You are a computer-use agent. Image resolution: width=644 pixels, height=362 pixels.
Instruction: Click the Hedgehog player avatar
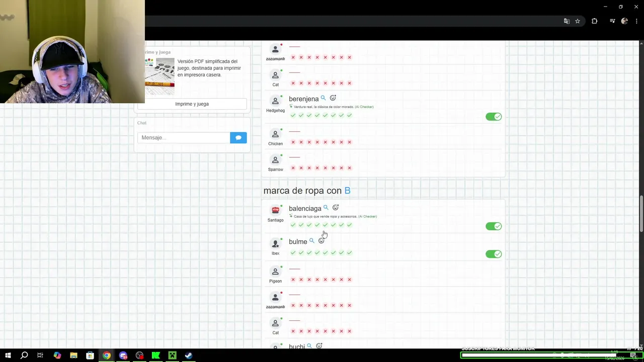pos(275,101)
